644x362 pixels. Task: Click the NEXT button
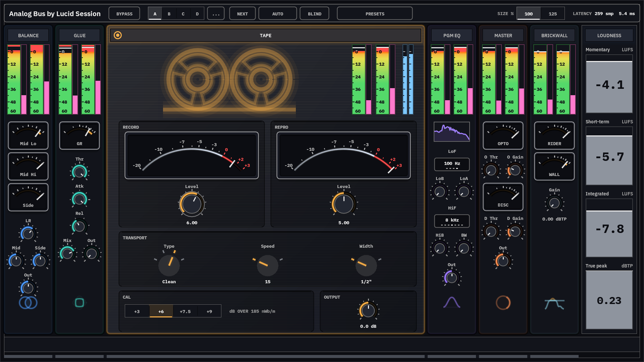pyautogui.click(x=243, y=14)
